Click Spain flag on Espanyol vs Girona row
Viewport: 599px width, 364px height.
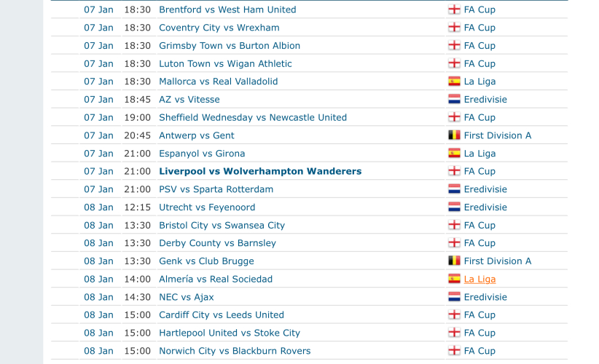(454, 154)
